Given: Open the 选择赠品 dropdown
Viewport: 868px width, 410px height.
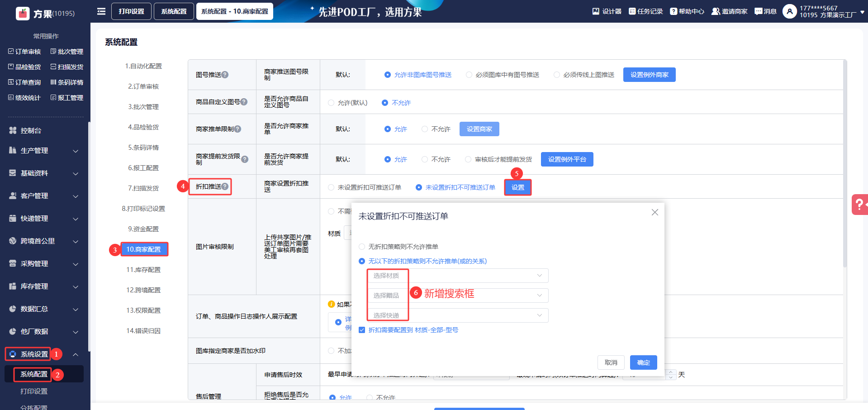Looking at the screenshot, I should pyautogui.click(x=458, y=296).
